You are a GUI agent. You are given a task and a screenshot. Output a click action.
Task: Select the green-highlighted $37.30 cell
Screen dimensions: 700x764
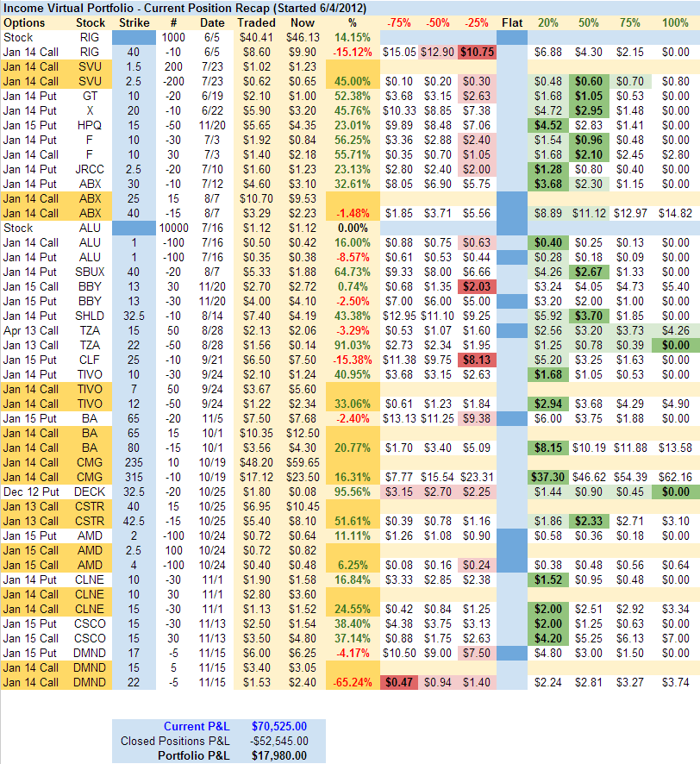point(547,477)
